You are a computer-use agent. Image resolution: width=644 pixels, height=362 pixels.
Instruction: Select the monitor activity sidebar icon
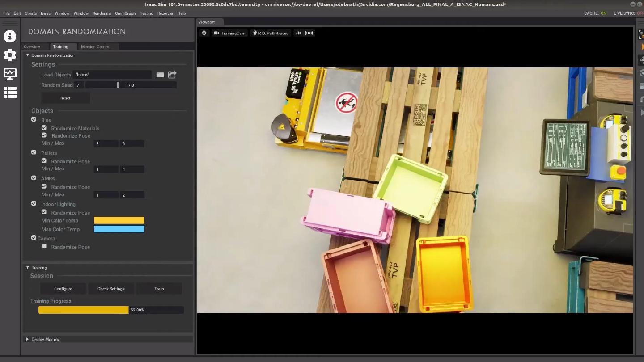pos(10,73)
